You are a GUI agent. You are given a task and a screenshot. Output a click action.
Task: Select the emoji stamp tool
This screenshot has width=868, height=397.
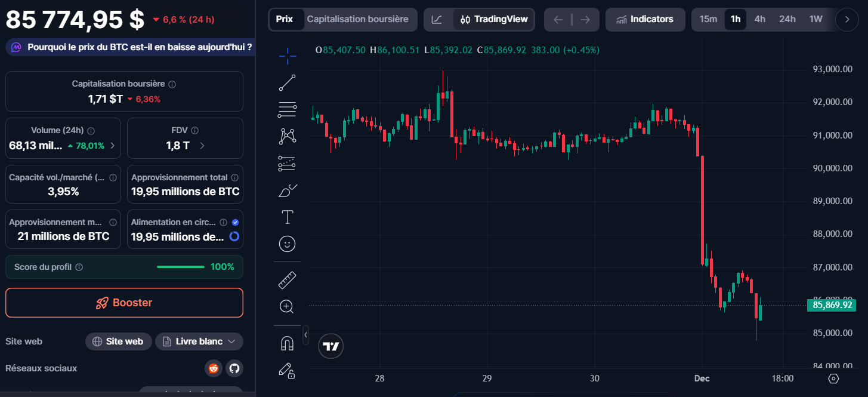[x=287, y=244]
